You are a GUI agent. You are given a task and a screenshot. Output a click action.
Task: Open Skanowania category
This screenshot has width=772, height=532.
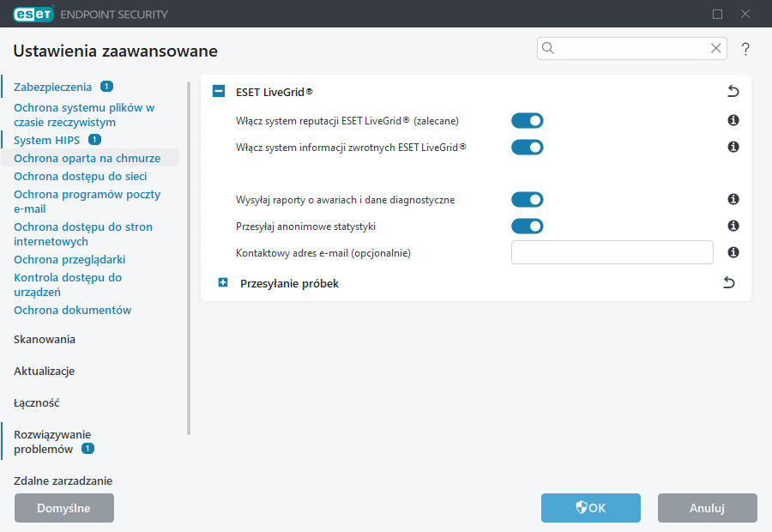45,340
